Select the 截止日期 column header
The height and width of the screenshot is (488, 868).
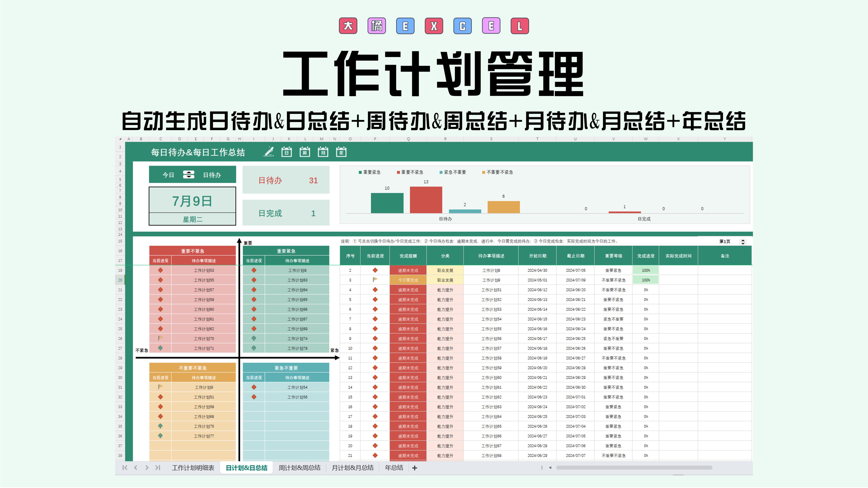[575, 256]
